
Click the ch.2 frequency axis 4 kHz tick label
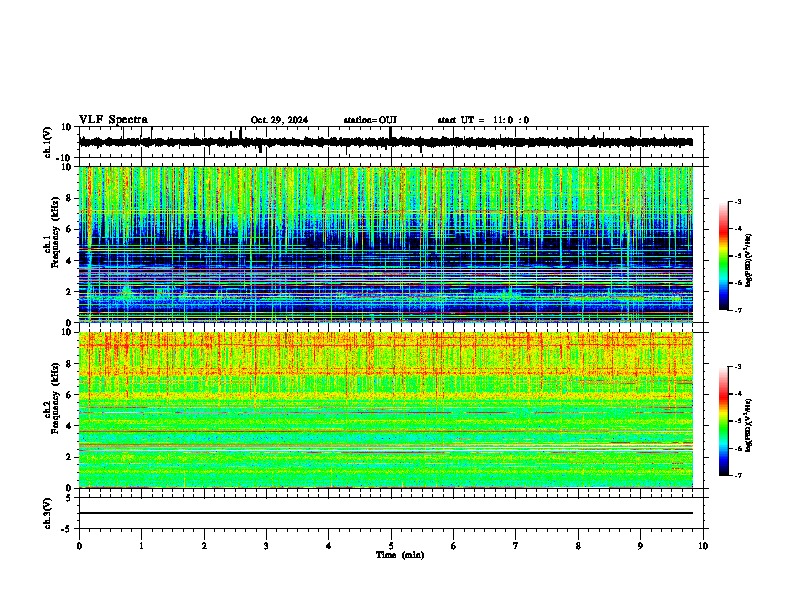click(70, 426)
